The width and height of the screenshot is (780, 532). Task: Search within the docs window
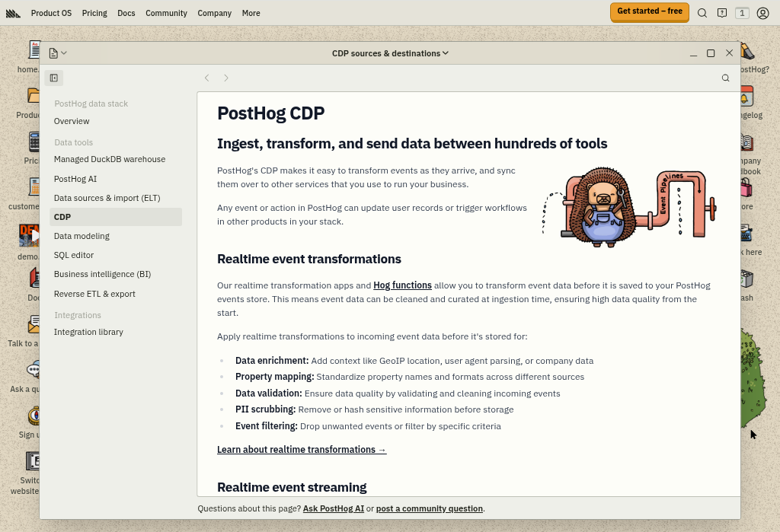pyautogui.click(x=725, y=78)
